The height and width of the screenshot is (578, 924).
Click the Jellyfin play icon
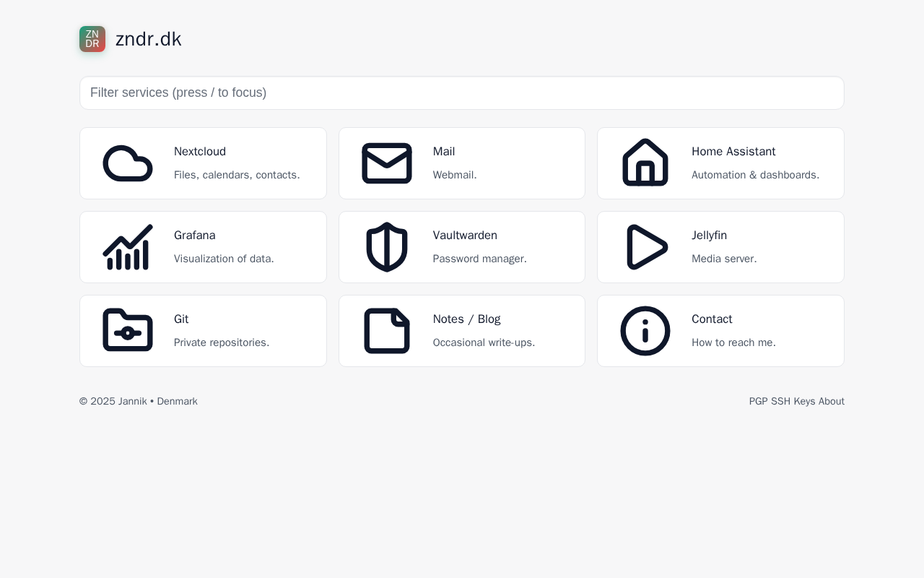647,247
